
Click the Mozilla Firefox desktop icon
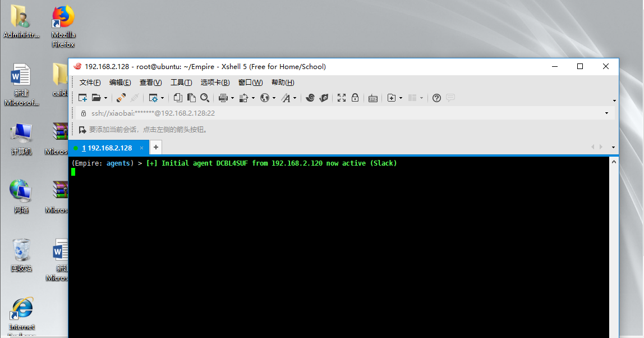[63, 26]
